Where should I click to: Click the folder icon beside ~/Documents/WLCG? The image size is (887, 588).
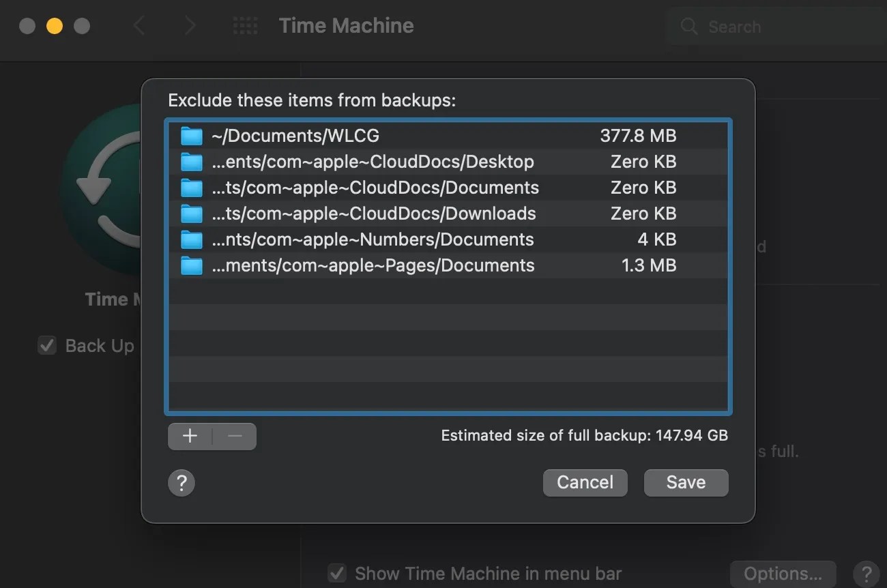click(192, 136)
